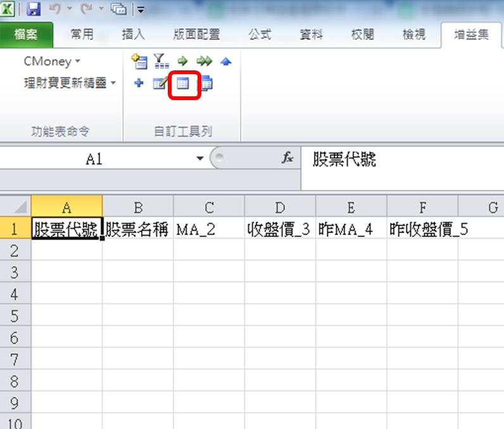This screenshot has width=504, height=429.
Task: Select column E header
Action: [351, 207]
